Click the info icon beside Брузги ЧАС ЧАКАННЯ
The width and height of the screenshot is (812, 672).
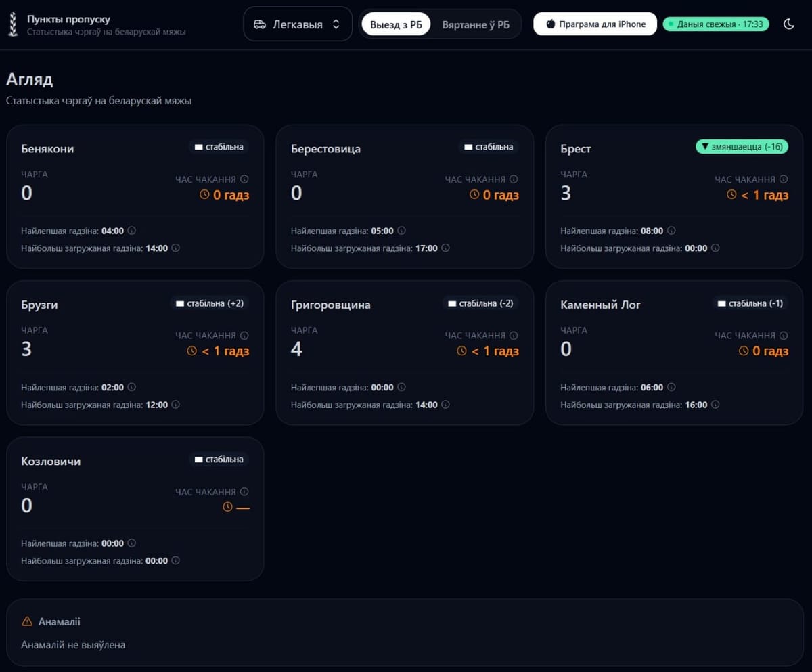pyautogui.click(x=244, y=336)
